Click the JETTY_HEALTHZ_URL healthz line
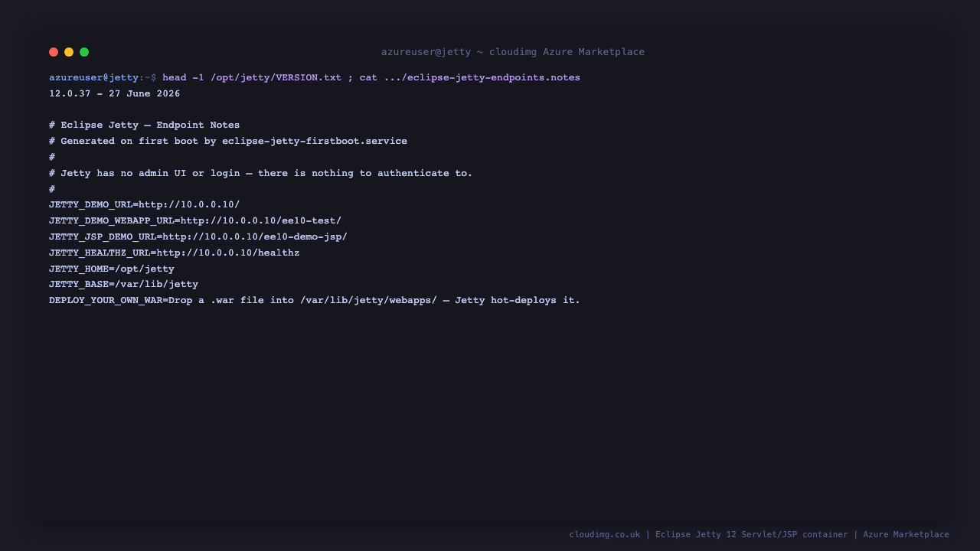Viewport: 980px width, 551px height. pyautogui.click(x=175, y=253)
